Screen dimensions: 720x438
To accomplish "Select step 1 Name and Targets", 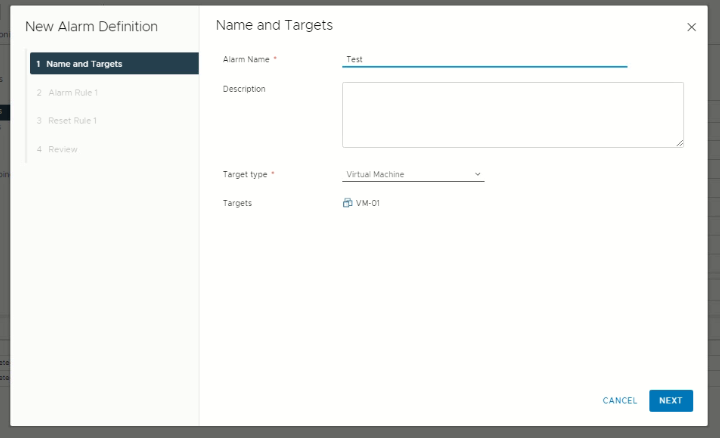I will tap(114, 63).
